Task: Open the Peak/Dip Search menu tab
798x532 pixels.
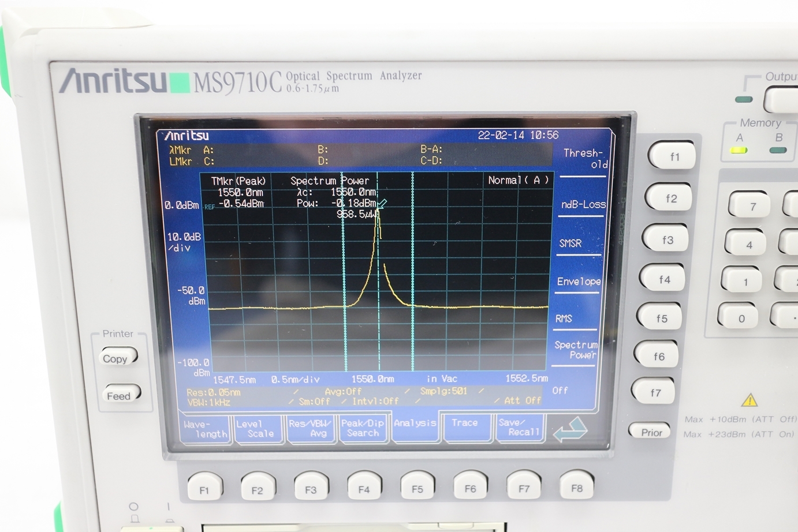Action: pos(363,428)
